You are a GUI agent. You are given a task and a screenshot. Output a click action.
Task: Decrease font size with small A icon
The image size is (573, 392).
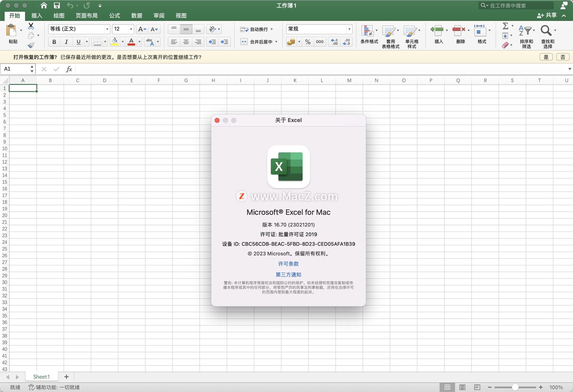(154, 29)
